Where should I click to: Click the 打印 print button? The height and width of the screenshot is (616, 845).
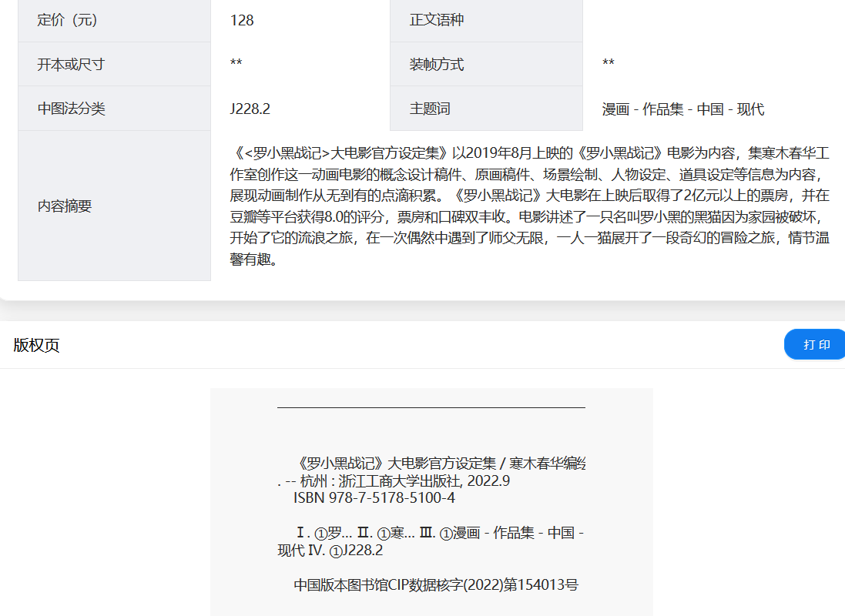pos(816,344)
